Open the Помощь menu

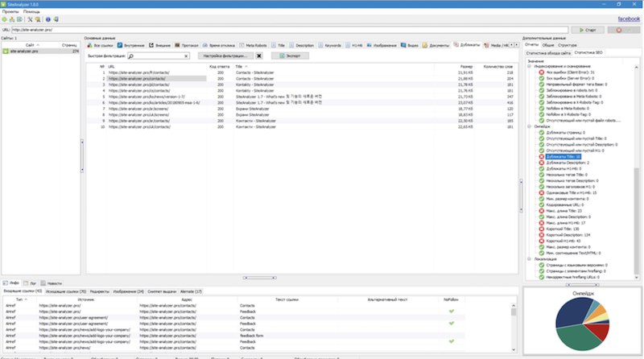[31, 12]
